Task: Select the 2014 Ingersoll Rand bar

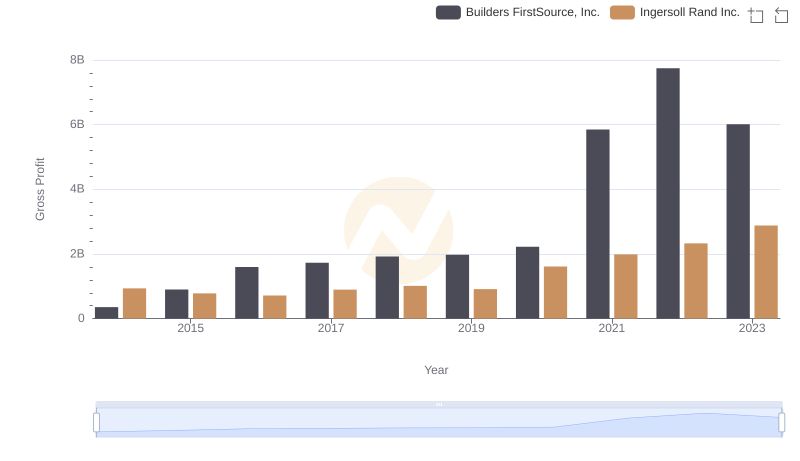Action: 134,303
